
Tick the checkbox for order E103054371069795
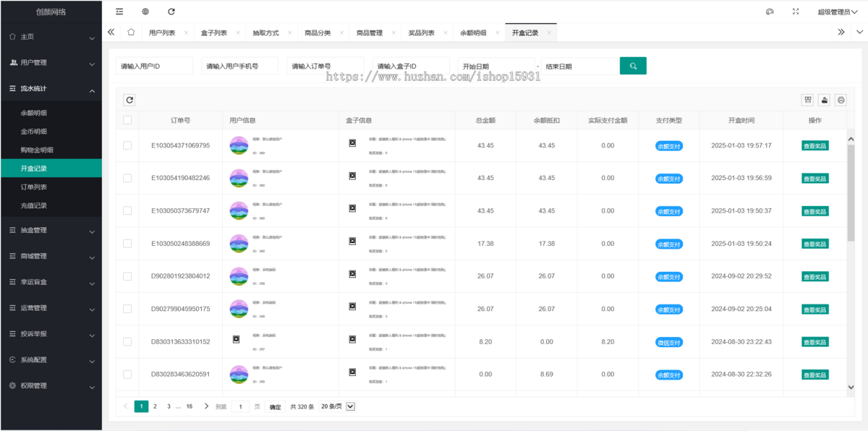(x=128, y=145)
